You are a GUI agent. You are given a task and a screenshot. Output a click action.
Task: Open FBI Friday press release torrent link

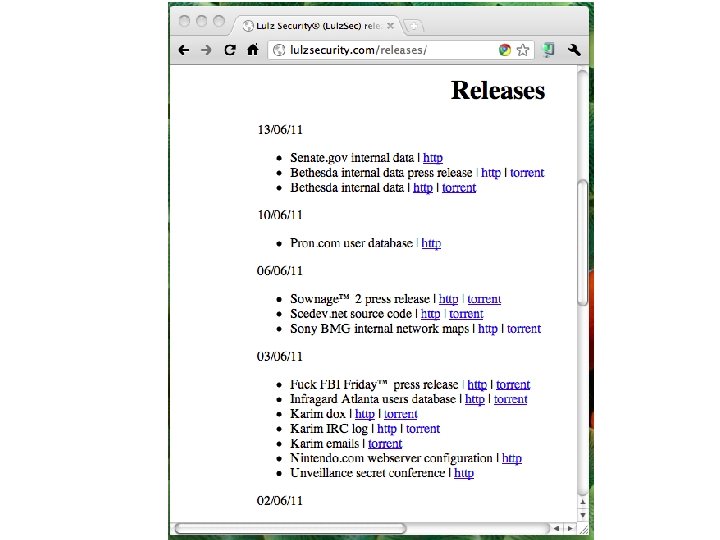tap(513, 385)
